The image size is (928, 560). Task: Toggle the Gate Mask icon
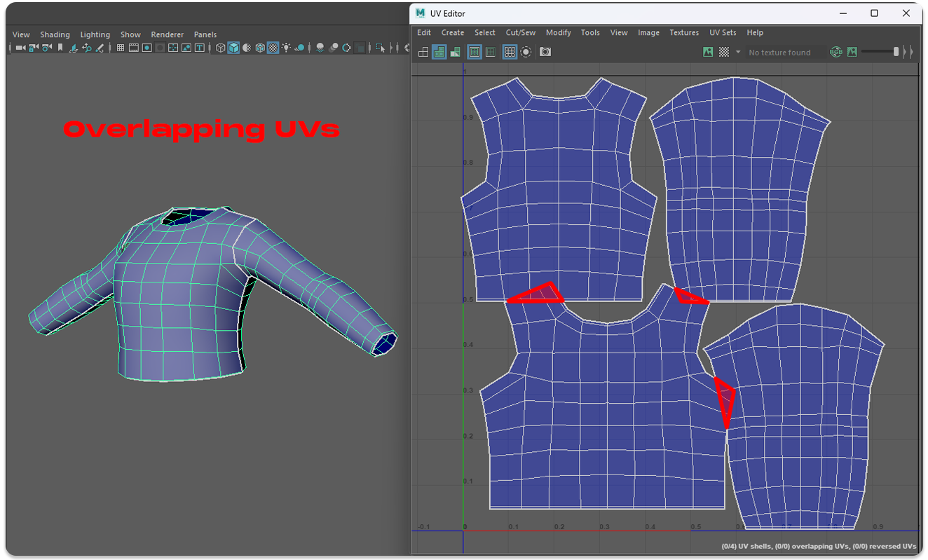click(x=161, y=48)
